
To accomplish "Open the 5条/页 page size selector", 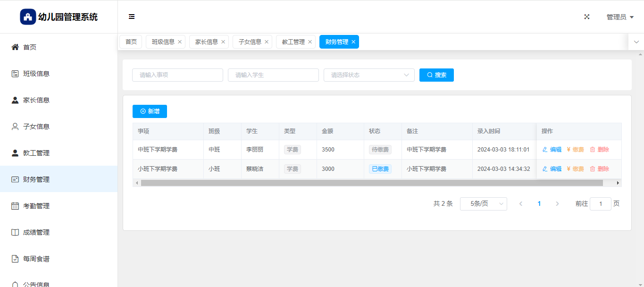I will (x=483, y=204).
